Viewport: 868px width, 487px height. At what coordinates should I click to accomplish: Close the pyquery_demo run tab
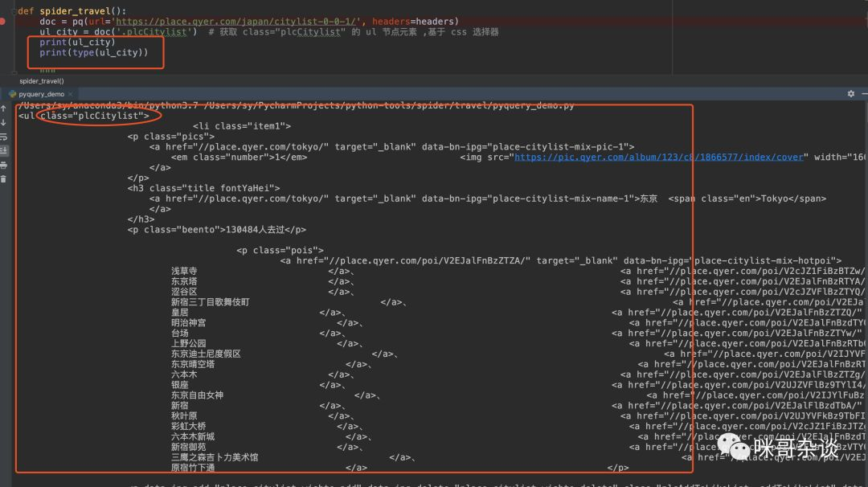[x=70, y=94]
